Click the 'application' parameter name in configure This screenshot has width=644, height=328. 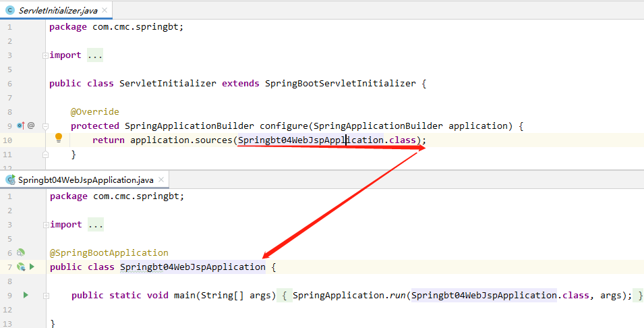(x=478, y=126)
